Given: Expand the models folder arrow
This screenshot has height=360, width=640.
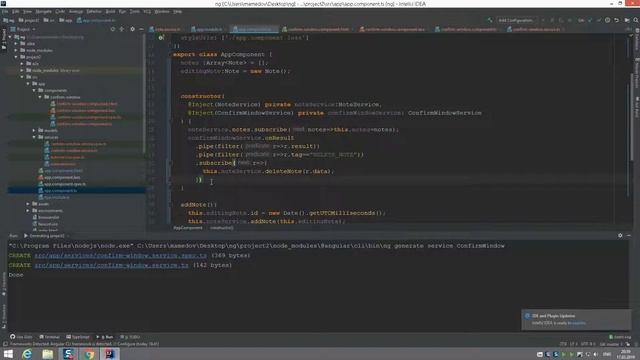Looking at the screenshot, I should [34, 131].
